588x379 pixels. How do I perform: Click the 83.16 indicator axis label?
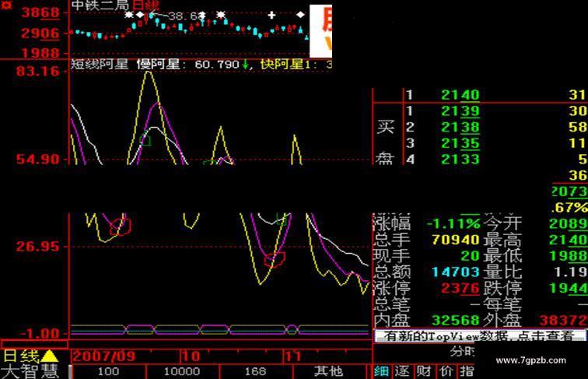38,72
